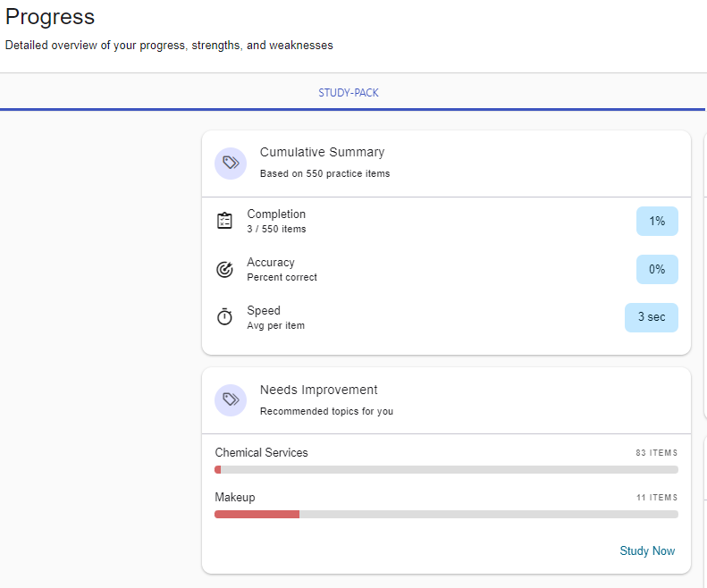Click the 83 ITEMS count label

coord(656,453)
